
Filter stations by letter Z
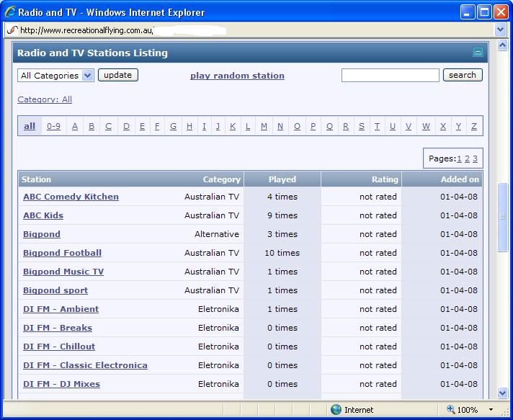pos(474,126)
